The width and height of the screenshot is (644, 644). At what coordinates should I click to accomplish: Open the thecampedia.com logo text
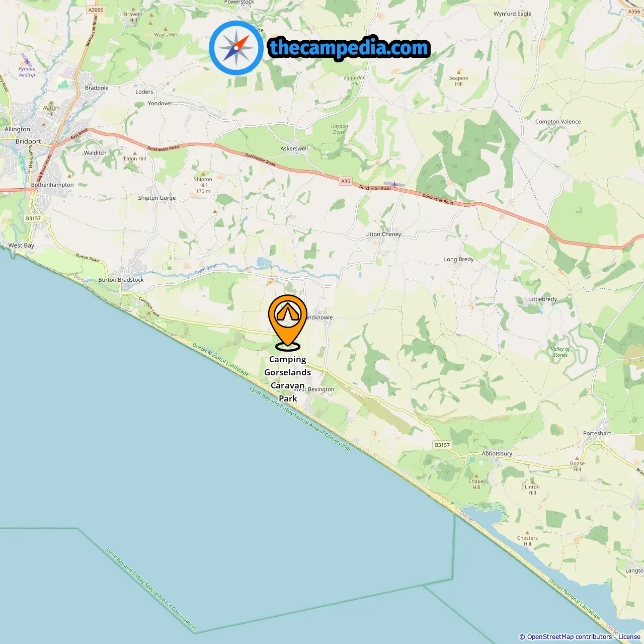point(349,48)
